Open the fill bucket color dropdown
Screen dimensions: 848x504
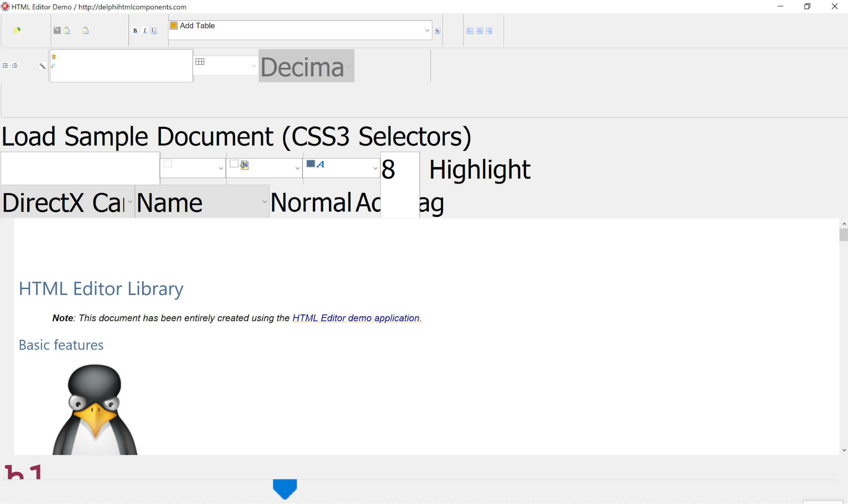(297, 168)
